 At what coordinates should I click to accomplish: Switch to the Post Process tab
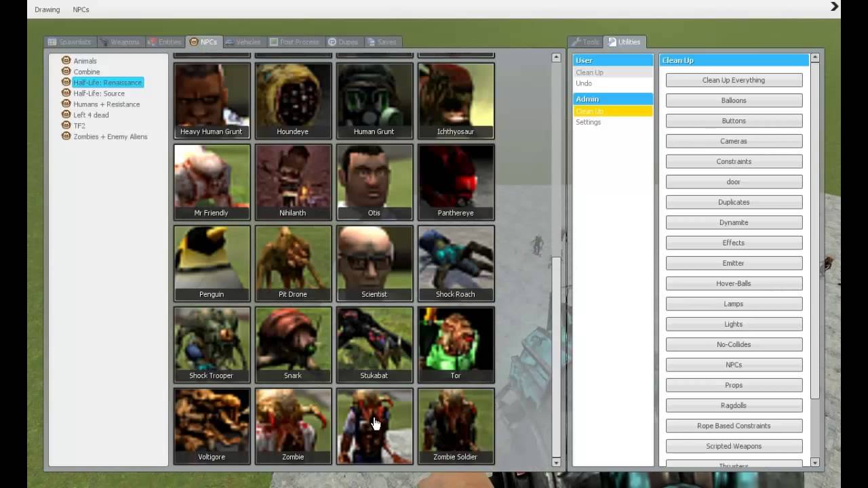tap(294, 42)
